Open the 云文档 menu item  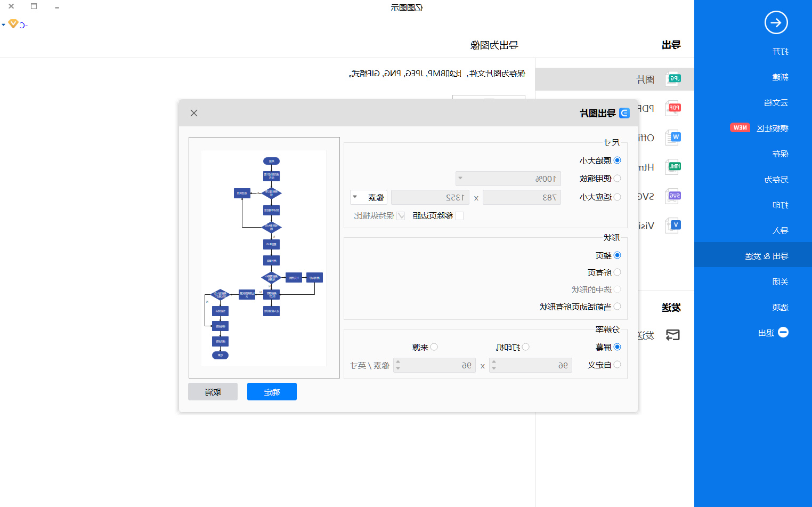tap(776, 102)
